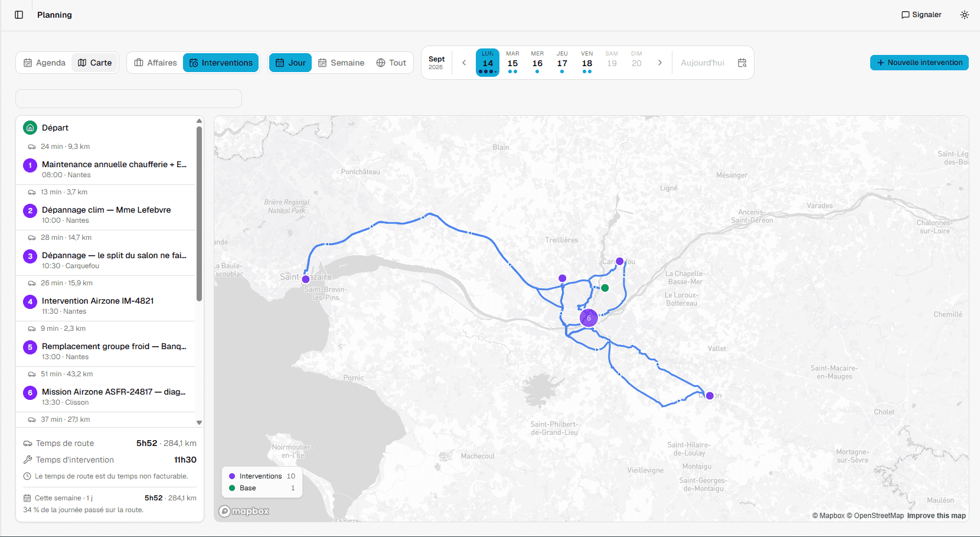
Task: Click the green base marker on map
Action: [605, 288]
